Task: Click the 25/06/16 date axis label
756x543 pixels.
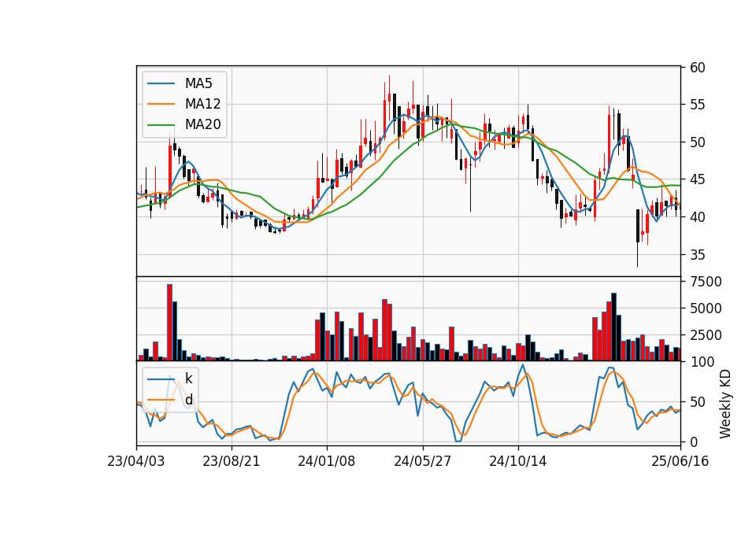Action: click(x=680, y=461)
